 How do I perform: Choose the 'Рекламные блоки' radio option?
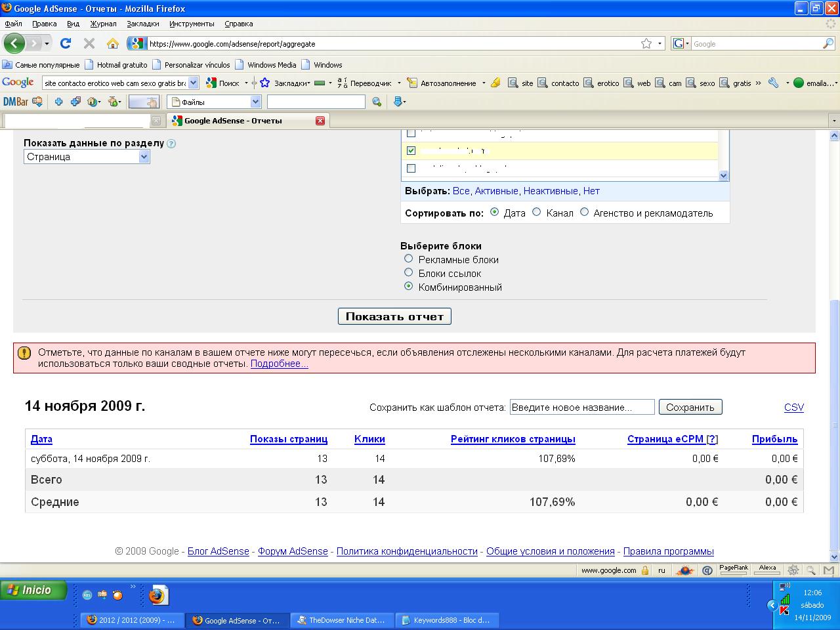tap(409, 259)
